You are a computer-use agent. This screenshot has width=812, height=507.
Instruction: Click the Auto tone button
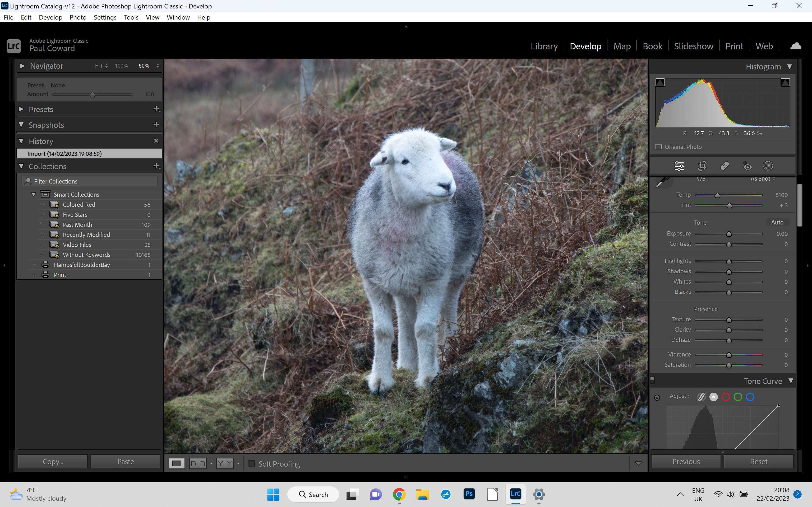point(777,223)
